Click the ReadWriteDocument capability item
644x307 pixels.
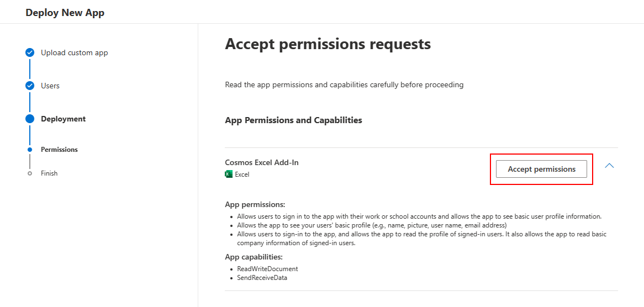pyautogui.click(x=267, y=269)
